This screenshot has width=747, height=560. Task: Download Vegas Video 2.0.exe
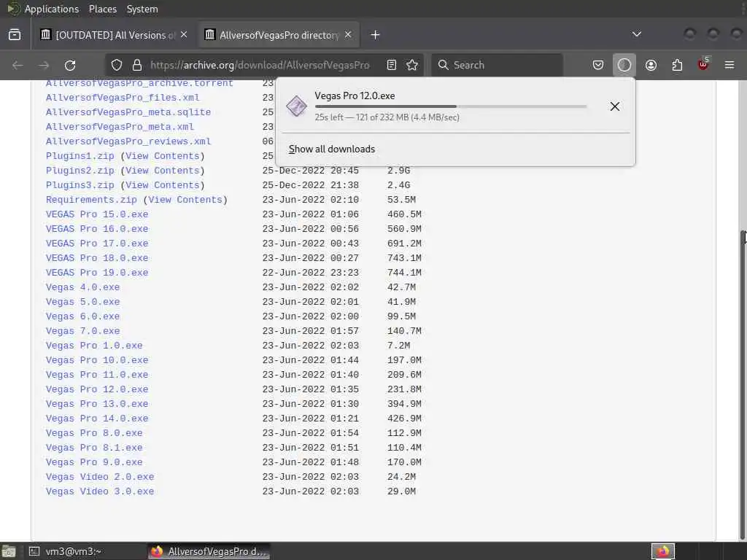[x=99, y=477]
